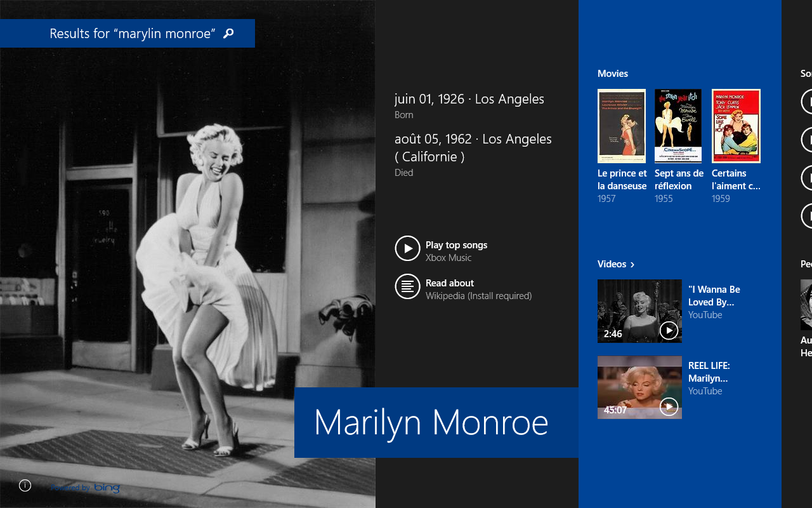Click the "I Wanna Be Loved By..." title
This screenshot has height=508, width=812.
click(714, 296)
